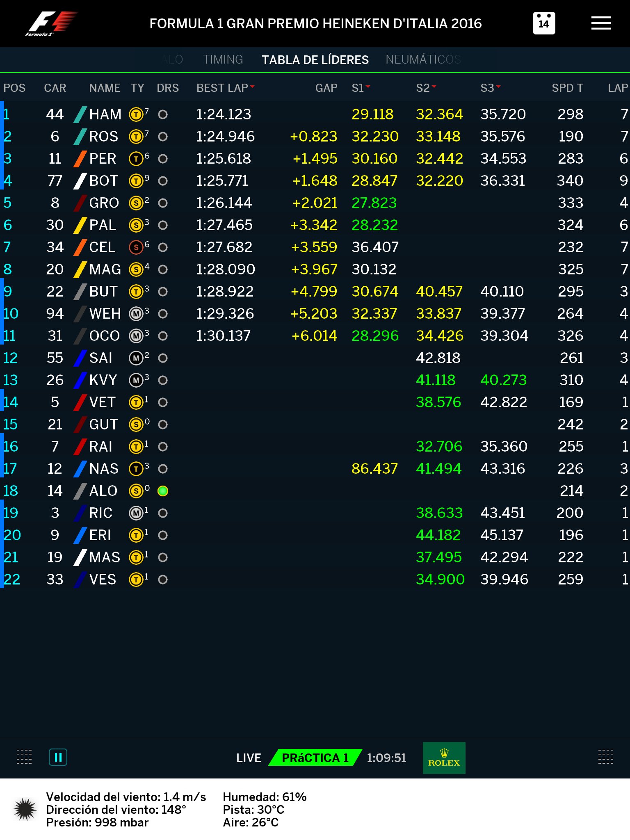The image size is (630, 840).
Task: Click KVY's DRS indicator circle
Action: coord(163,380)
